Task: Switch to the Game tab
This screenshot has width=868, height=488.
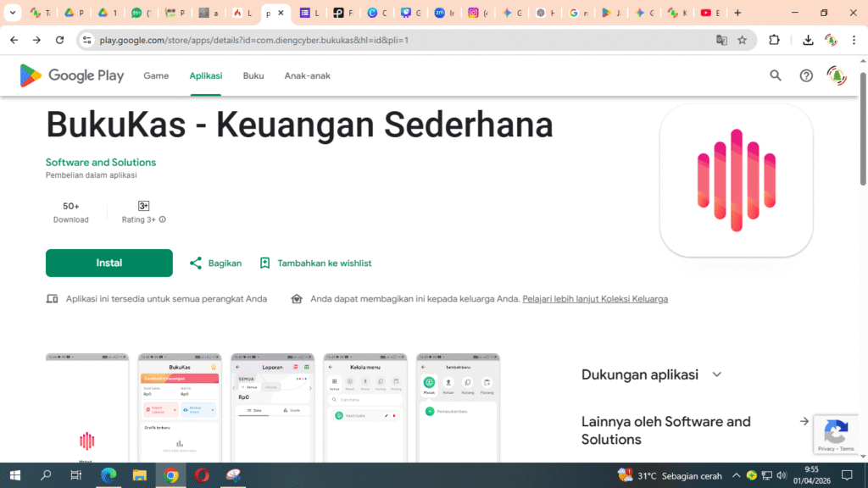Action: point(156,75)
